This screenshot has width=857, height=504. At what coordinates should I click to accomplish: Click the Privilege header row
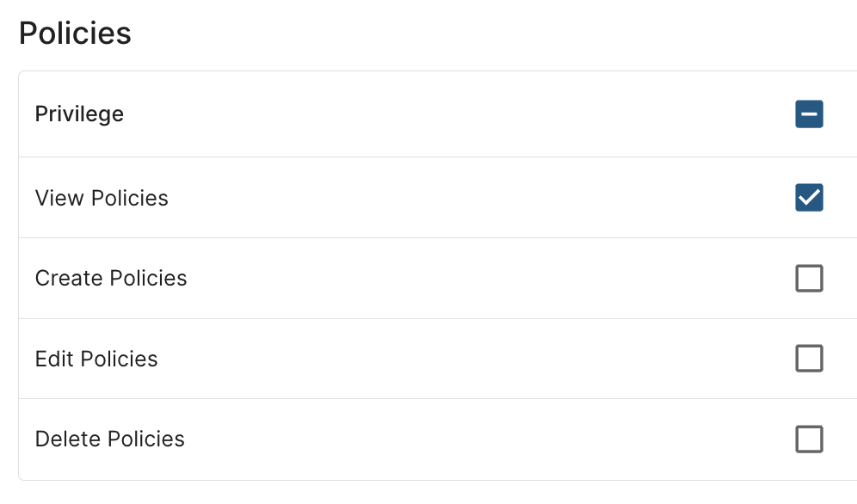pyautogui.click(x=430, y=114)
